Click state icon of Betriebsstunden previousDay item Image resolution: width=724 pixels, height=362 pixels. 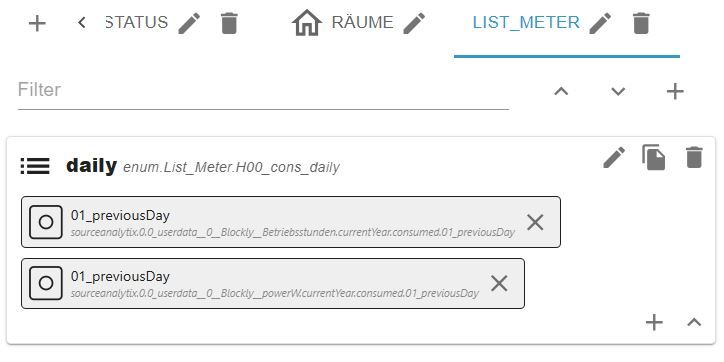pyautogui.click(x=46, y=222)
